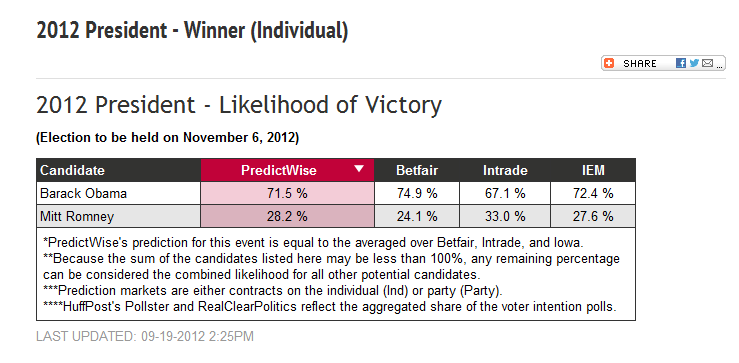Click Romney's 33.0 % Intrade value

pyautogui.click(x=505, y=216)
